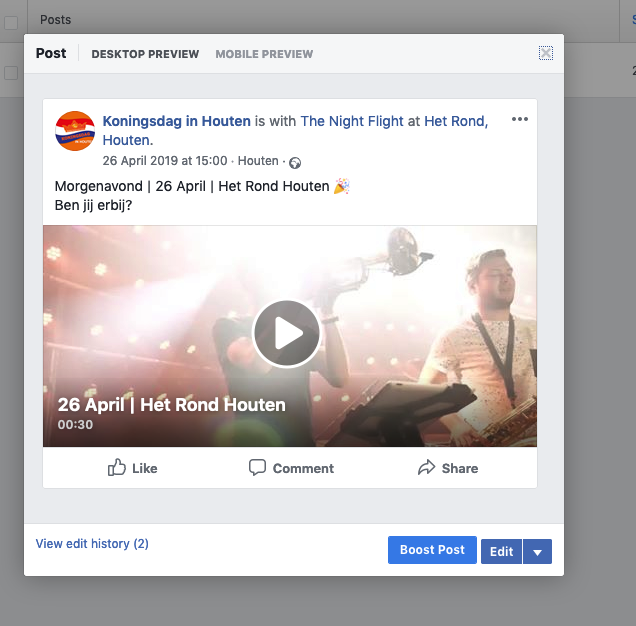Viewport: 636px width, 626px height.
Task: Open View edit history (2) link
Action: point(92,544)
